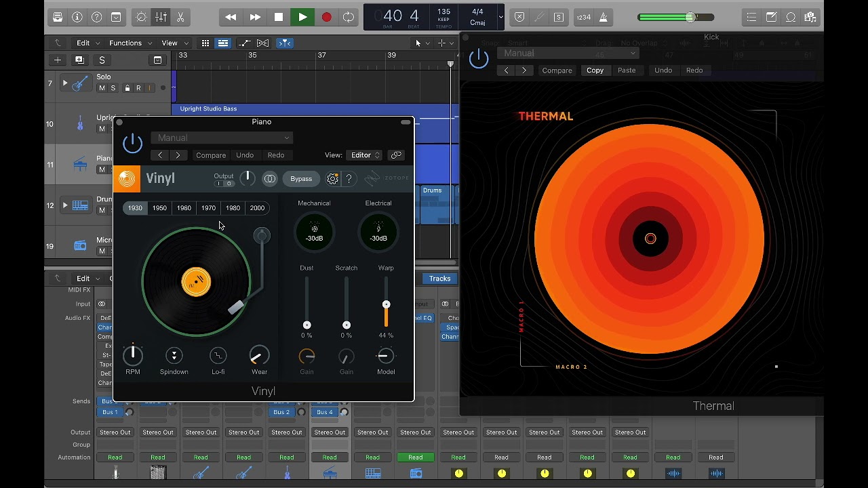Open the Note Pads icon

pos(771,17)
